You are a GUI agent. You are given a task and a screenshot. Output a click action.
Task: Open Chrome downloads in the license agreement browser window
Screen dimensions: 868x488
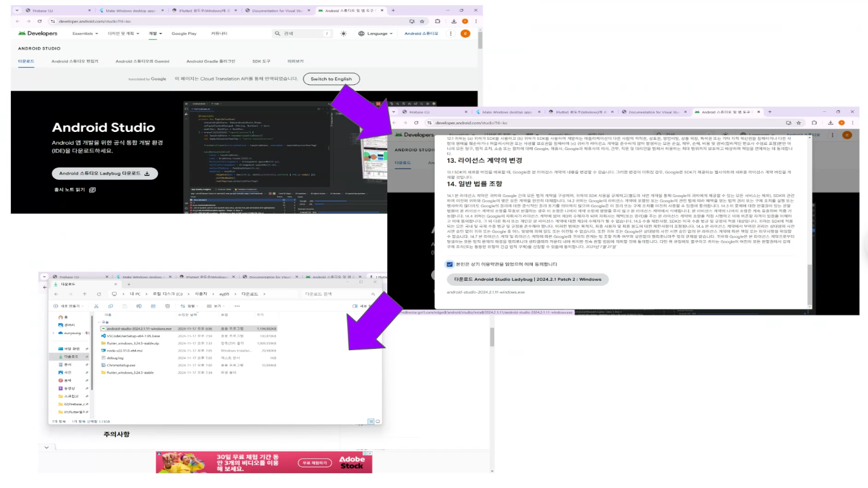(x=830, y=122)
